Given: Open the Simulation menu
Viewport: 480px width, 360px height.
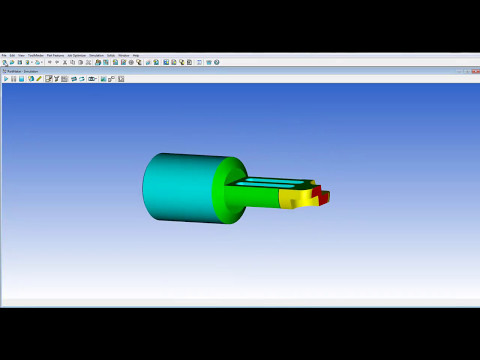Looking at the screenshot, I should point(96,55).
